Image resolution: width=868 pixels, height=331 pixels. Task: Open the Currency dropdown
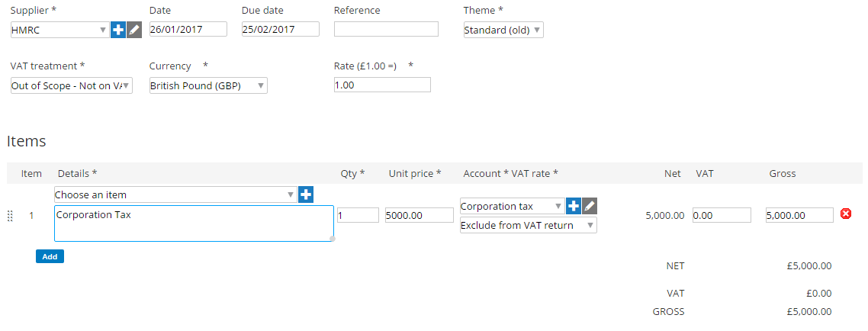208,86
